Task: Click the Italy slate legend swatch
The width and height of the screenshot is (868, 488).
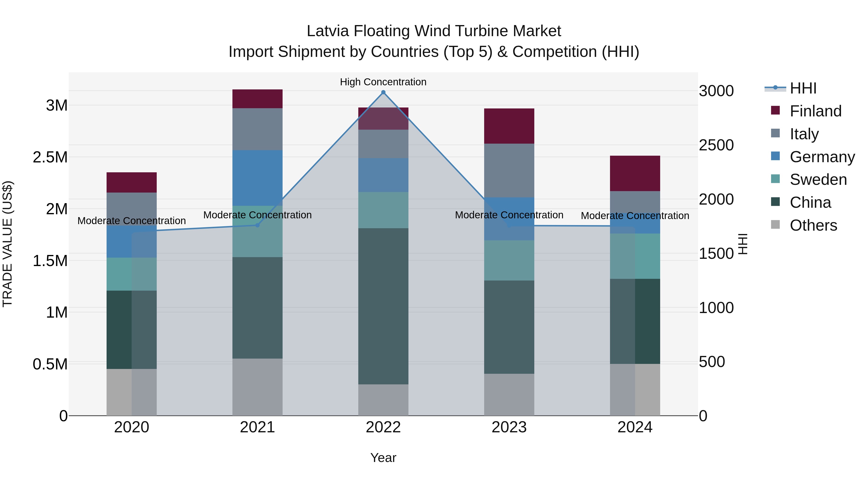Action: pos(775,133)
